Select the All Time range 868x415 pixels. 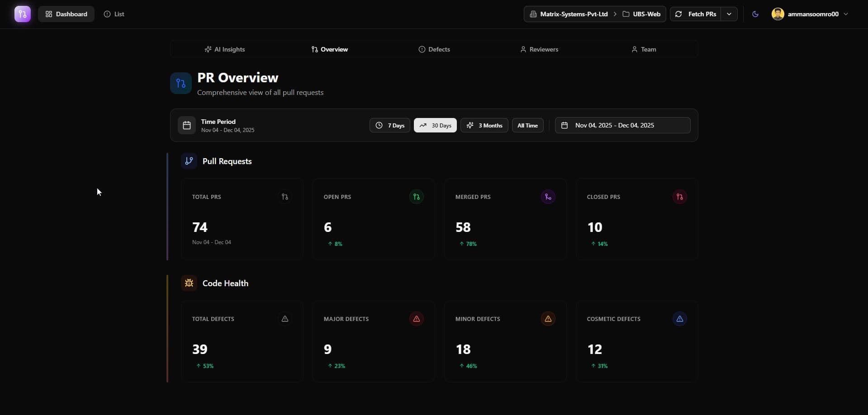pos(528,125)
